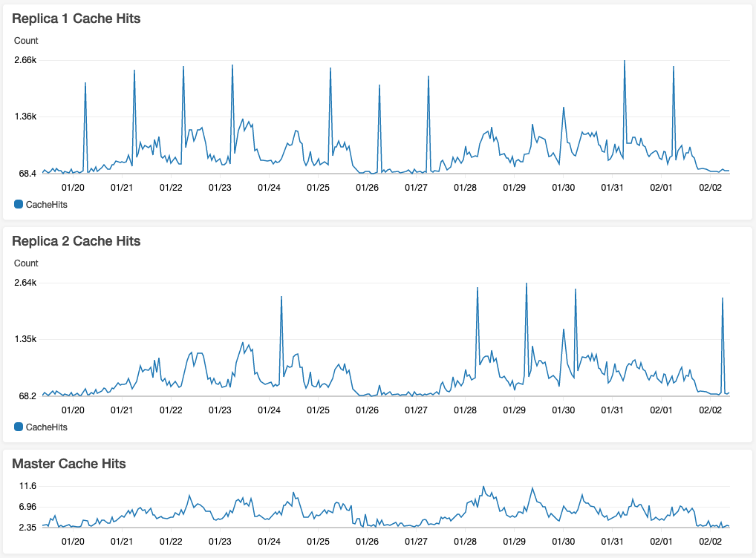
Task: Click the 01/20 date label in Replica 1 chart
Action: coord(73,188)
